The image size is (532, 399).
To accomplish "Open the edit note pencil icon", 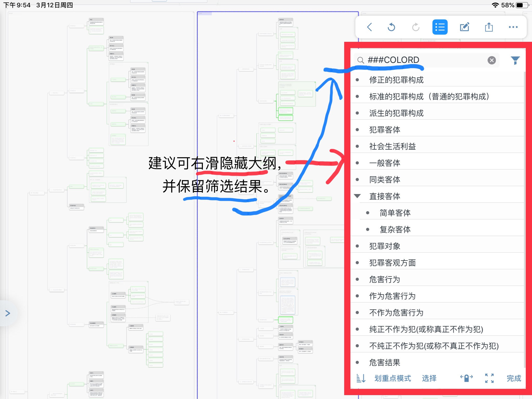I will 464,27.
